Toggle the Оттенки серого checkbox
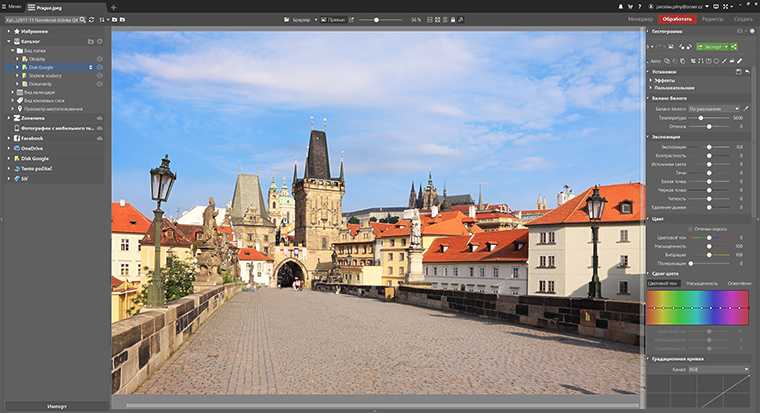Viewport: 760px width, 413px height. pos(691,229)
